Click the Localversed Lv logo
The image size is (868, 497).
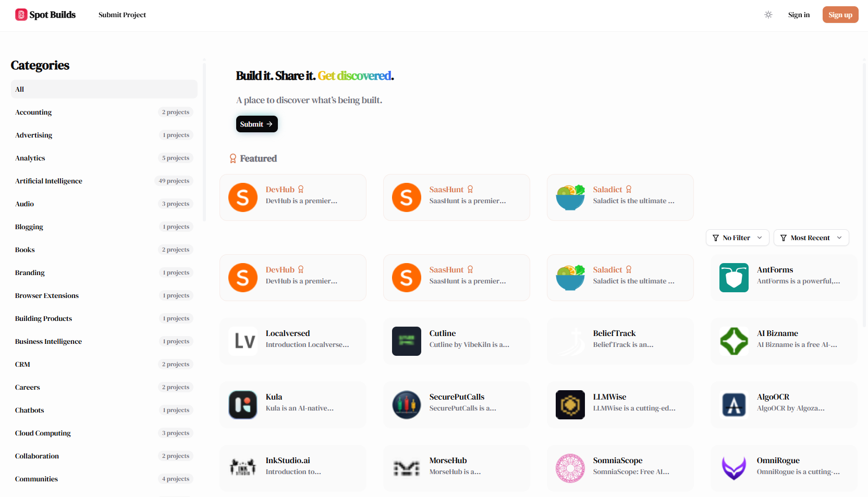[243, 341]
